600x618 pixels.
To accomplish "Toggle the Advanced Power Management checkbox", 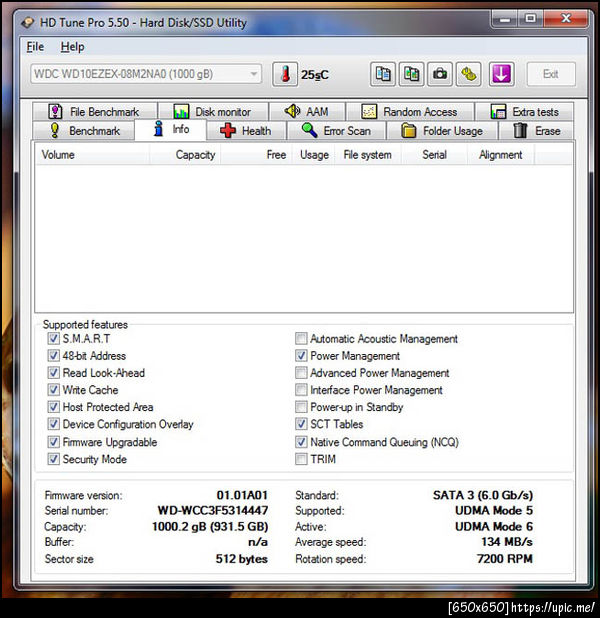I will [301, 373].
